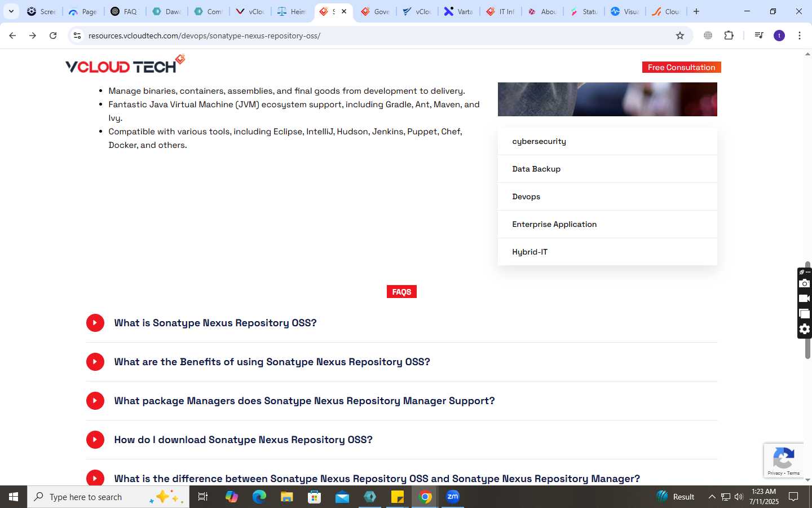
Task: Take a screenshot with the camera widget icon
Action: point(805,283)
